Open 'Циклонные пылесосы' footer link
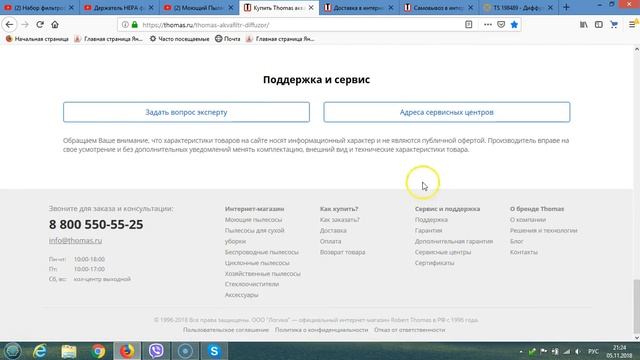 (x=257, y=263)
